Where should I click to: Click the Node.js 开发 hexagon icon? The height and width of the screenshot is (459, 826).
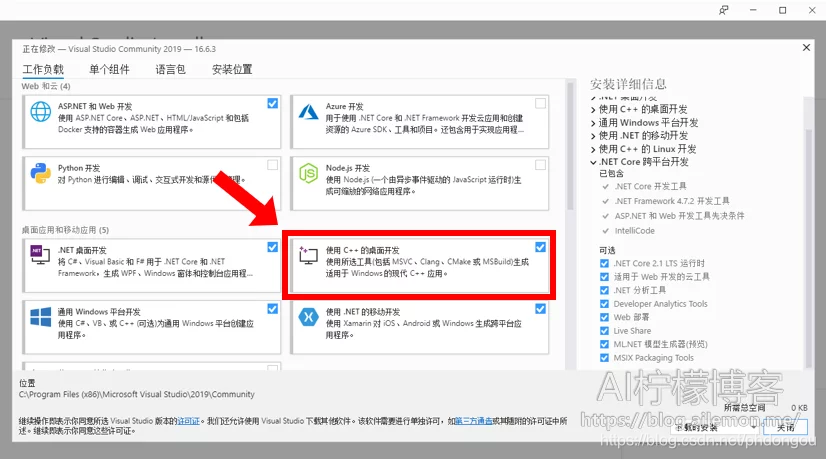(308, 173)
